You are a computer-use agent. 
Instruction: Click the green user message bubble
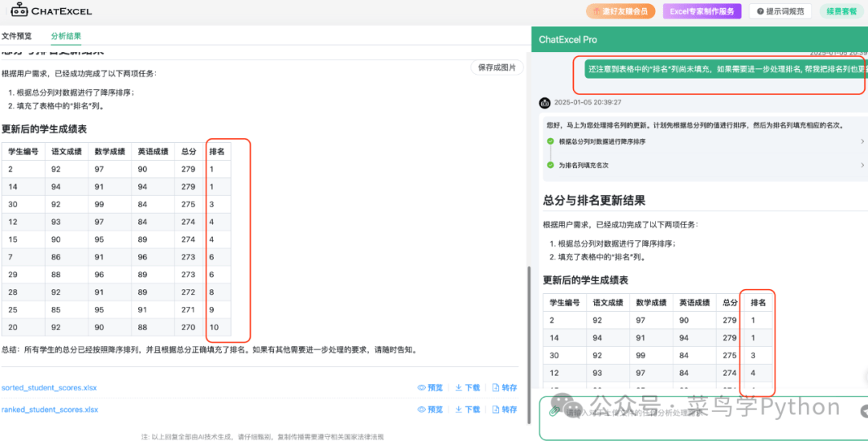click(726, 70)
